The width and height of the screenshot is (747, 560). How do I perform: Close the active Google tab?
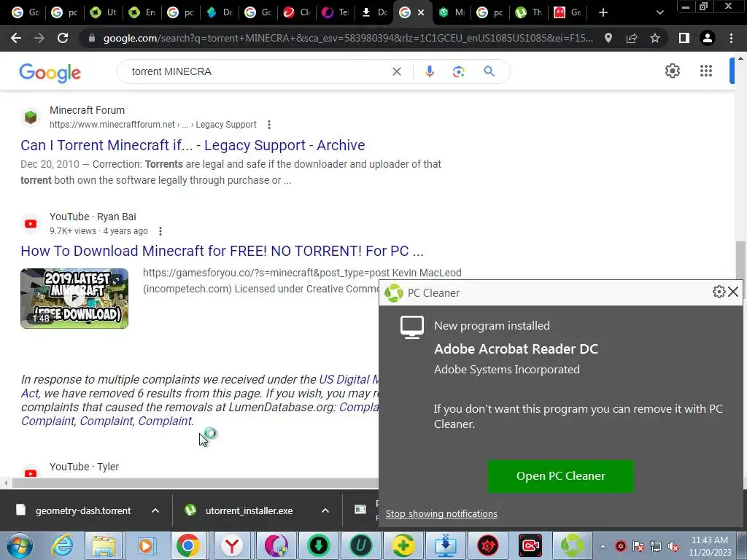(421, 13)
